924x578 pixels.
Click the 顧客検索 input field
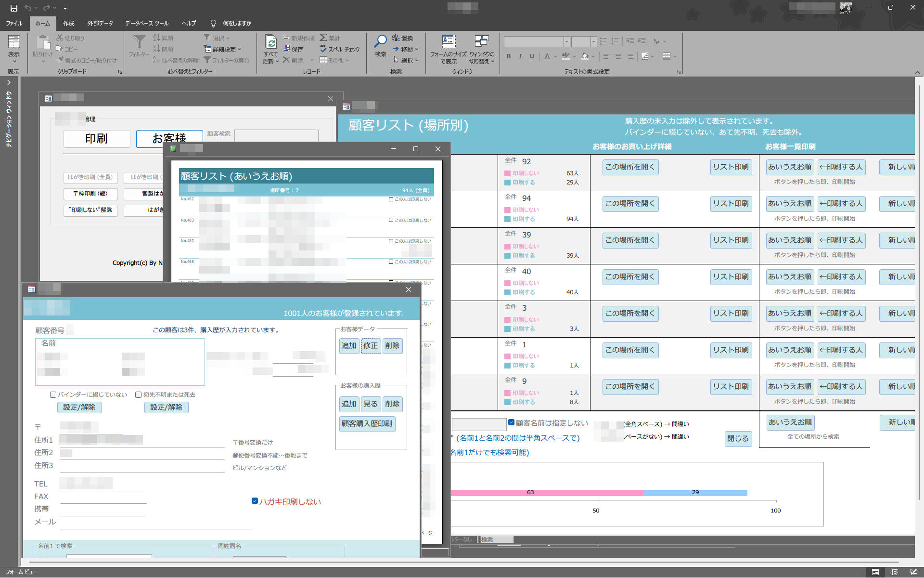point(276,135)
